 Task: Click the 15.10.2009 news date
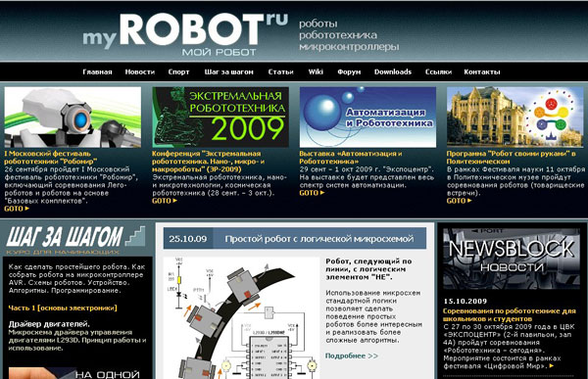click(465, 301)
